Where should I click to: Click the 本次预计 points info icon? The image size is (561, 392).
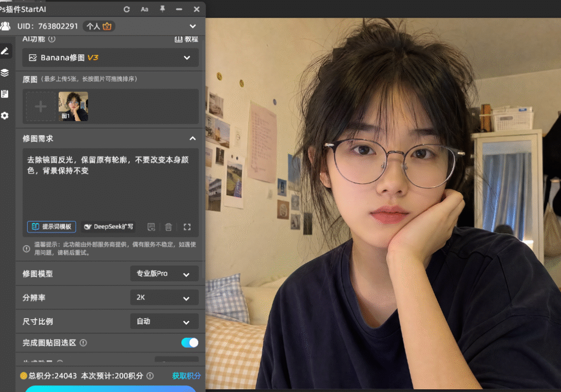(150, 376)
